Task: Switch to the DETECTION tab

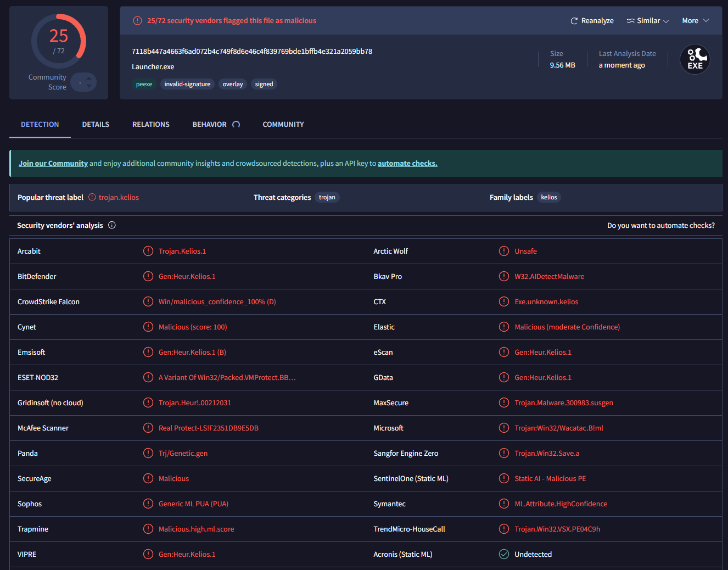Action: coord(40,125)
